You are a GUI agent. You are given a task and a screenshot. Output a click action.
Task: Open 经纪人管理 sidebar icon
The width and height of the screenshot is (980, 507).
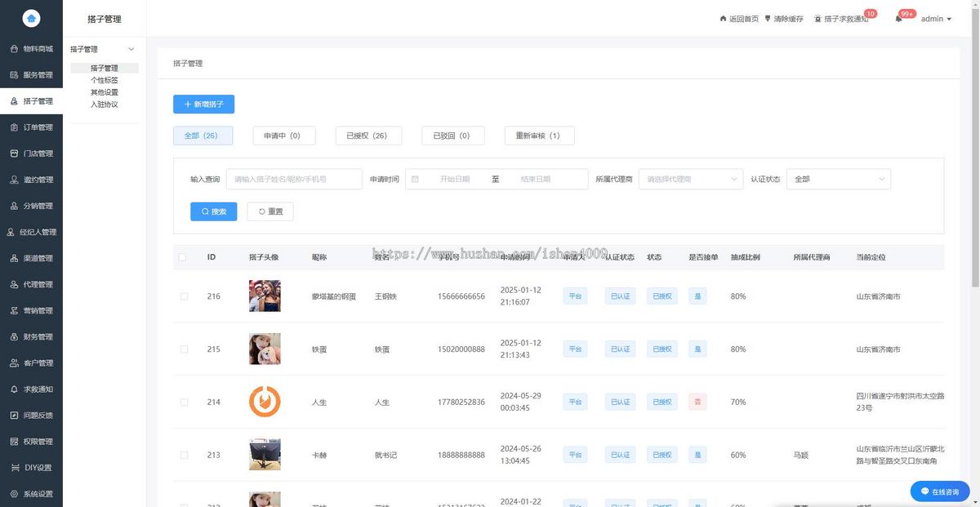(11, 232)
